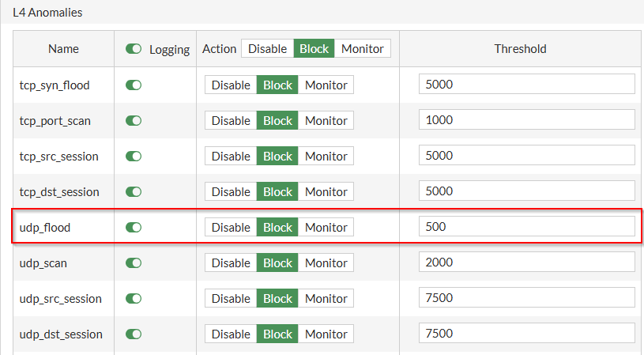Toggle logging for udp_dst_session

tap(134, 334)
